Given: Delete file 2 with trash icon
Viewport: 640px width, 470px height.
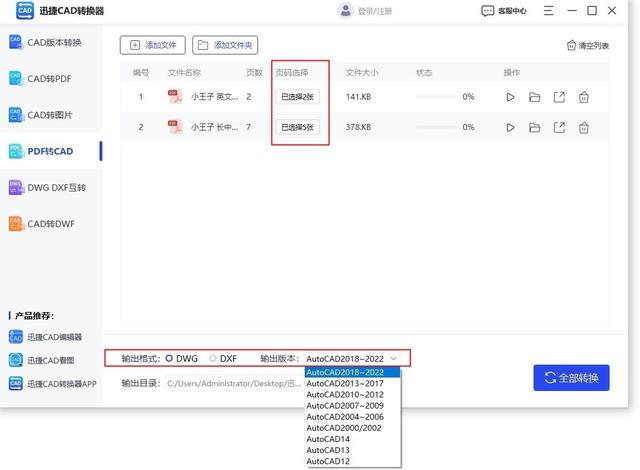Looking at the screenshot, I should 584,128.
